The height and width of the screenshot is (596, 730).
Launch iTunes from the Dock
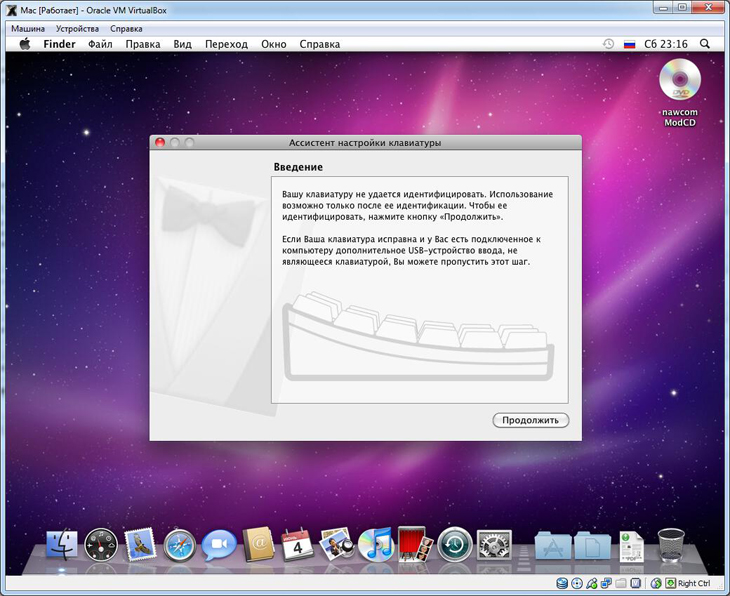(x=376, y=544)
